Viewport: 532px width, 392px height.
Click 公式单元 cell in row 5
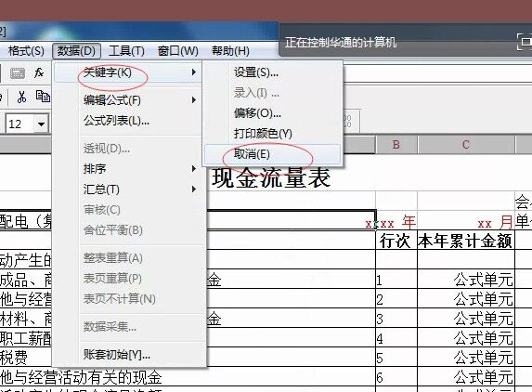click(x=466, y=358)
